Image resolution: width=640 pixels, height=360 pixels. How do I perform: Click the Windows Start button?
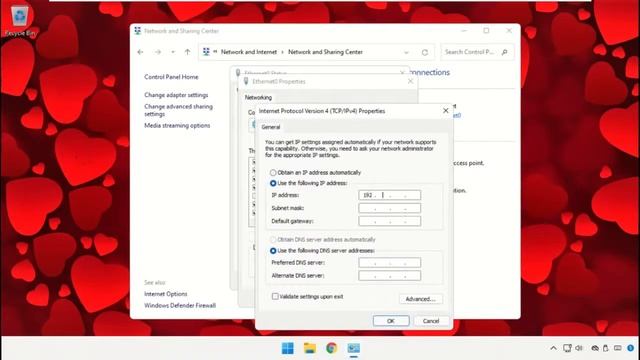(x=288, y=348)
